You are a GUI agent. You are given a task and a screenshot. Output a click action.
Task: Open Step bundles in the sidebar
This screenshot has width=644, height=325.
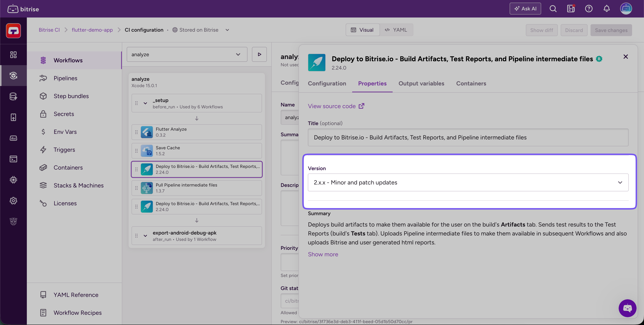pos(74,96)
